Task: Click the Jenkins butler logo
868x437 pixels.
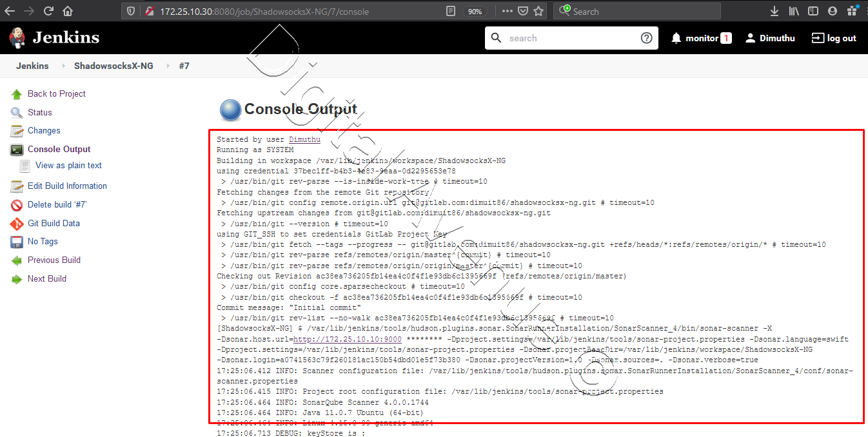Action: point(16,37)
